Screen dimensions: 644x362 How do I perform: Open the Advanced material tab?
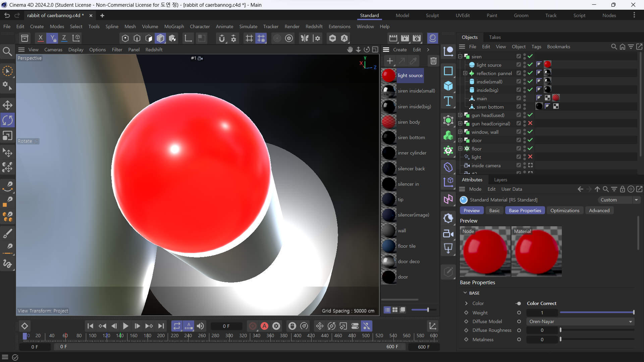coord(599,210)
